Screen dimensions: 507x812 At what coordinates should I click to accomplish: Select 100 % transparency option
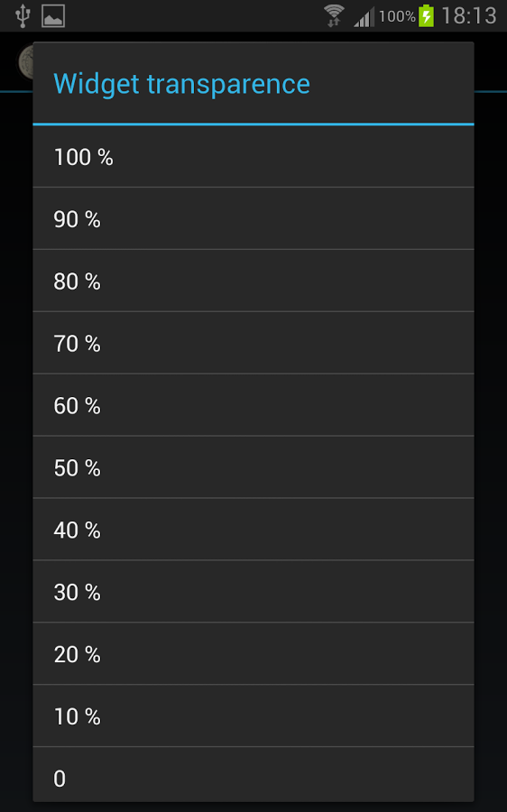coord(253,156)
